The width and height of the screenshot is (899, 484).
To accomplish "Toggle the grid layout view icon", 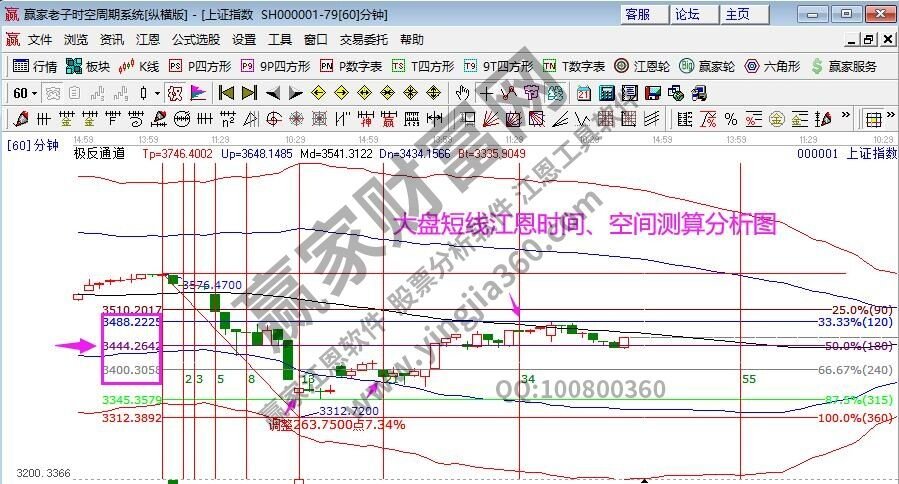I will [x=873, y=119].
